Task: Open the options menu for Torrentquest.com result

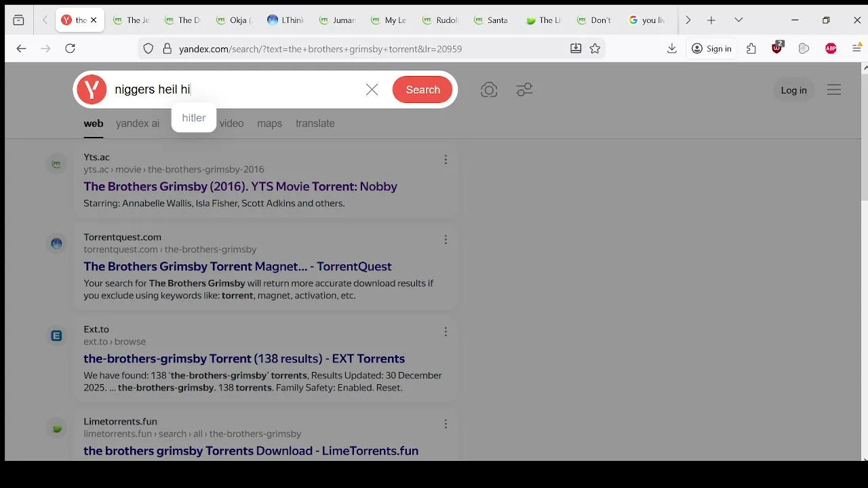Action: click(x=446, y=240)
